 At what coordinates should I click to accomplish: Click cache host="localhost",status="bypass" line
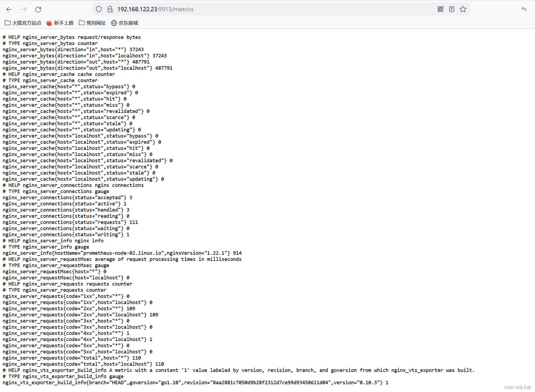pyautogui.click(x=80, y=136)
